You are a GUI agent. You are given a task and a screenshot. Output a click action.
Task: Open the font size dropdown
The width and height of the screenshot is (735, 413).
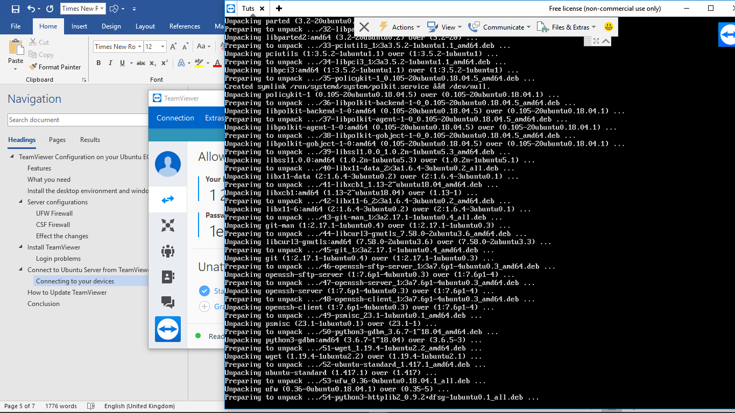[x=163, y=46]
